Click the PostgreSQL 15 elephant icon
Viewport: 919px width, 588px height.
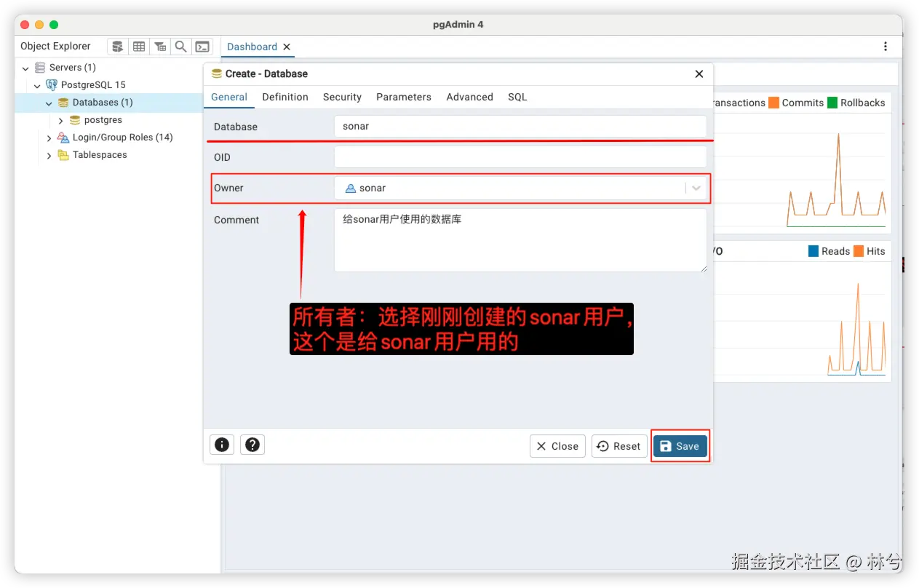click(x=52, y=85)
